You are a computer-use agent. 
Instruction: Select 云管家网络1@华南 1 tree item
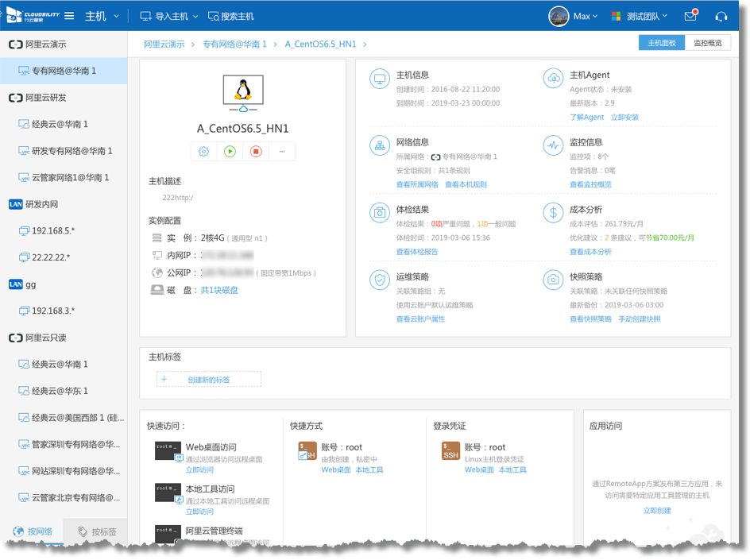pos(64,177)
